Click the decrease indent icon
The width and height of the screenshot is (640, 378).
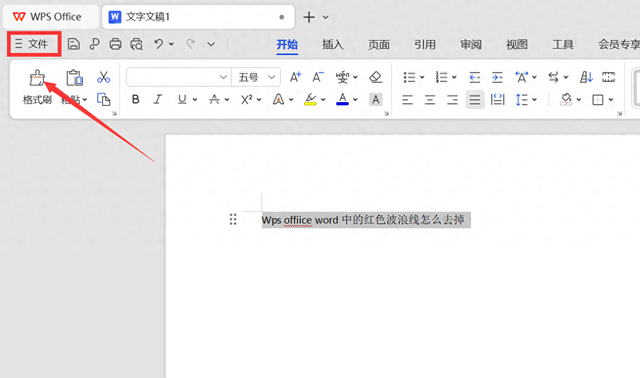tap(474, 77)
